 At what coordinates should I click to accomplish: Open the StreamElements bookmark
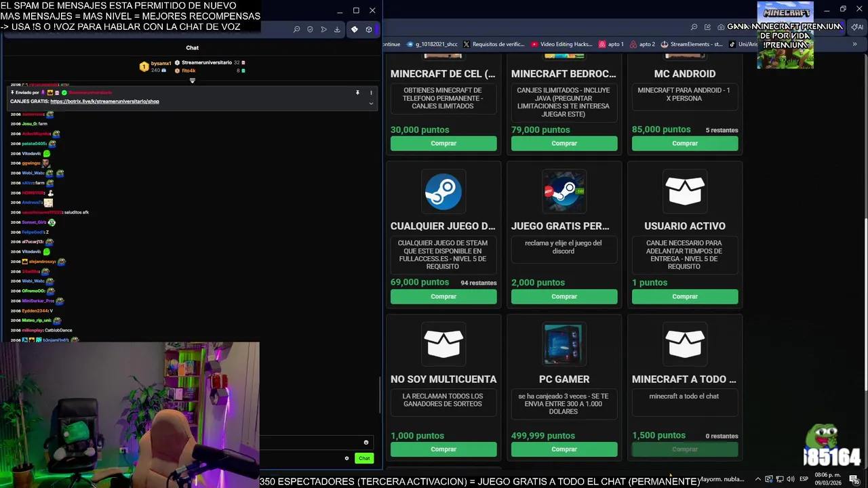pos(692,44)
